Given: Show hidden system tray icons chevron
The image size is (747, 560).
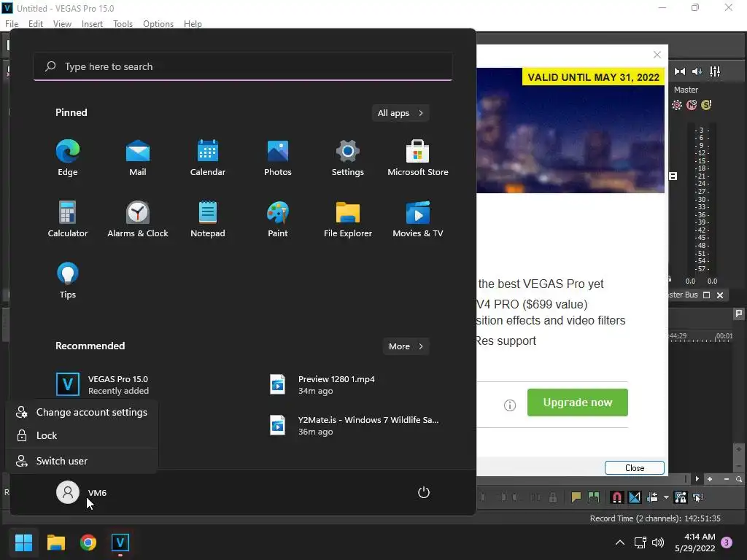Looking at the screenshot, I should (620, 542).
